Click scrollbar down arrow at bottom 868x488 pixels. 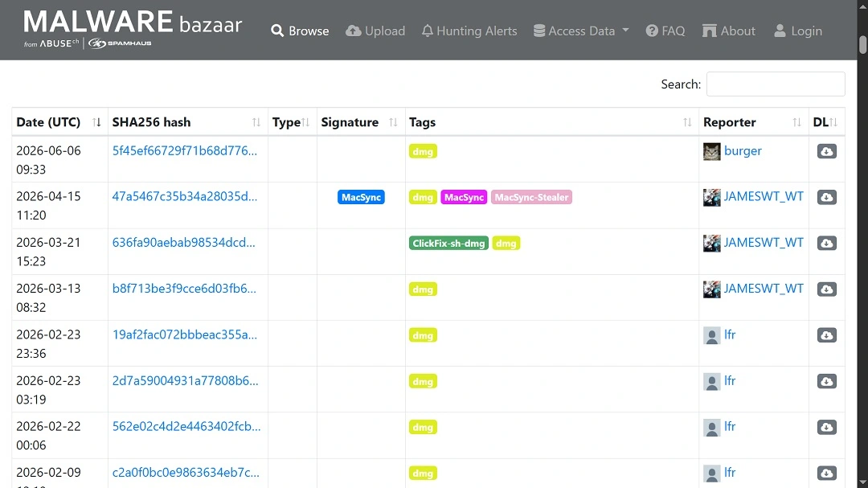[862, 482]
